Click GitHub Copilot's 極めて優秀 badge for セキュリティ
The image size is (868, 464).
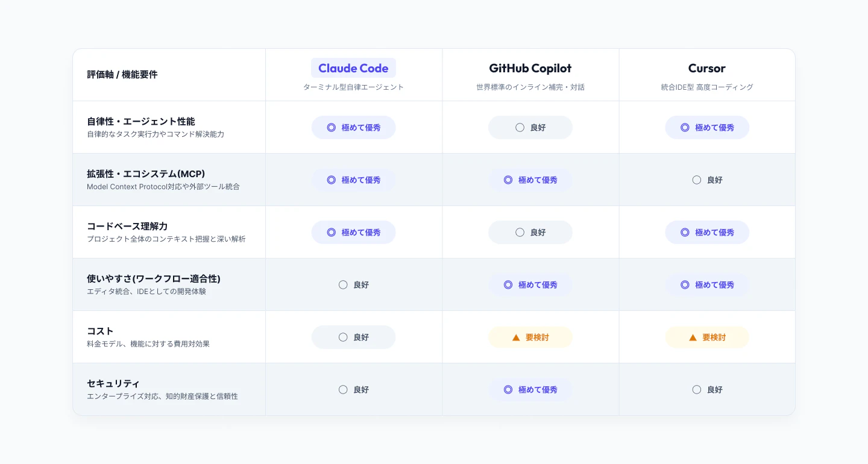coord(530,390)
